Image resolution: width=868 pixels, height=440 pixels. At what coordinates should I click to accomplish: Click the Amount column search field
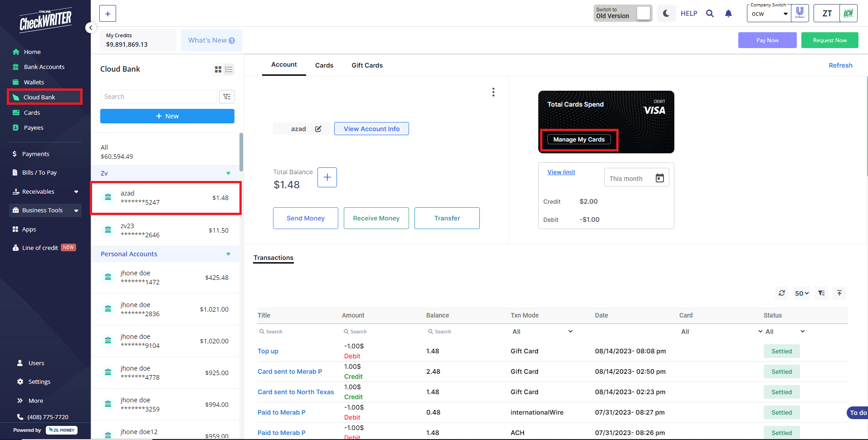click(x=381, y=332)
